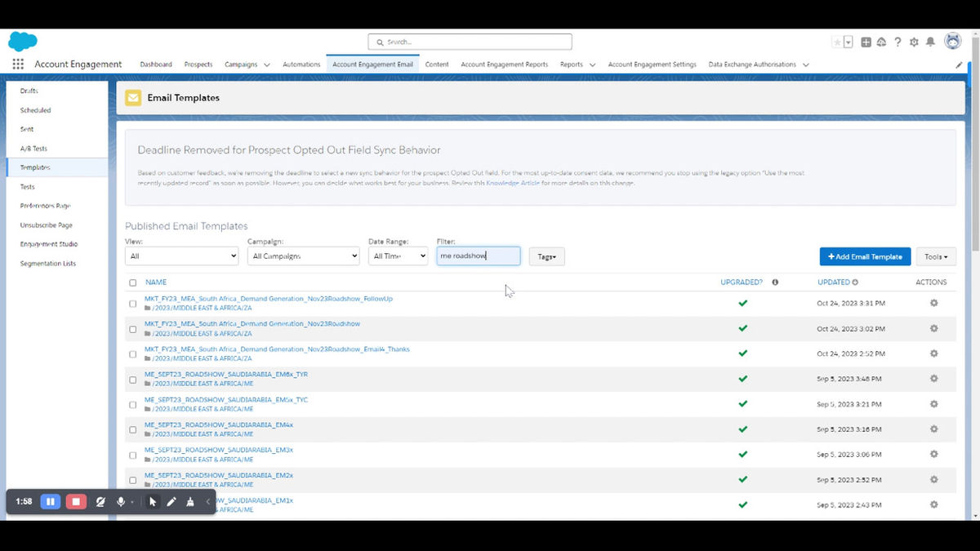Viewport: 980px width, 551px height.
Task: Expand the Data Exchange Authorisations chevron
Action: click(x=805, y=64)
